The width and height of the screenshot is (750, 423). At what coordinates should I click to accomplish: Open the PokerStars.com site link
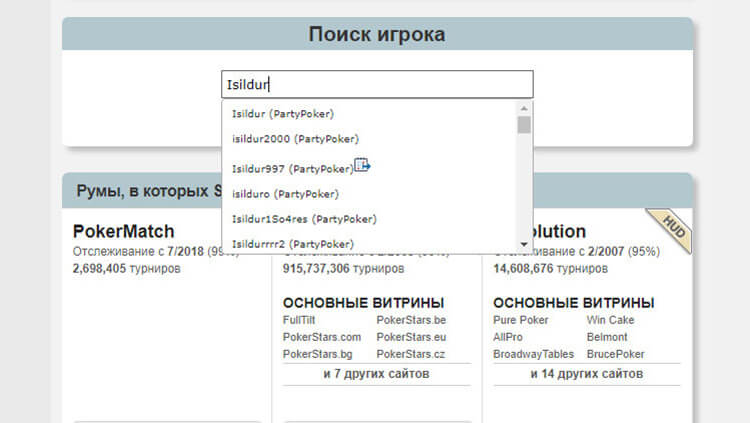322,337
